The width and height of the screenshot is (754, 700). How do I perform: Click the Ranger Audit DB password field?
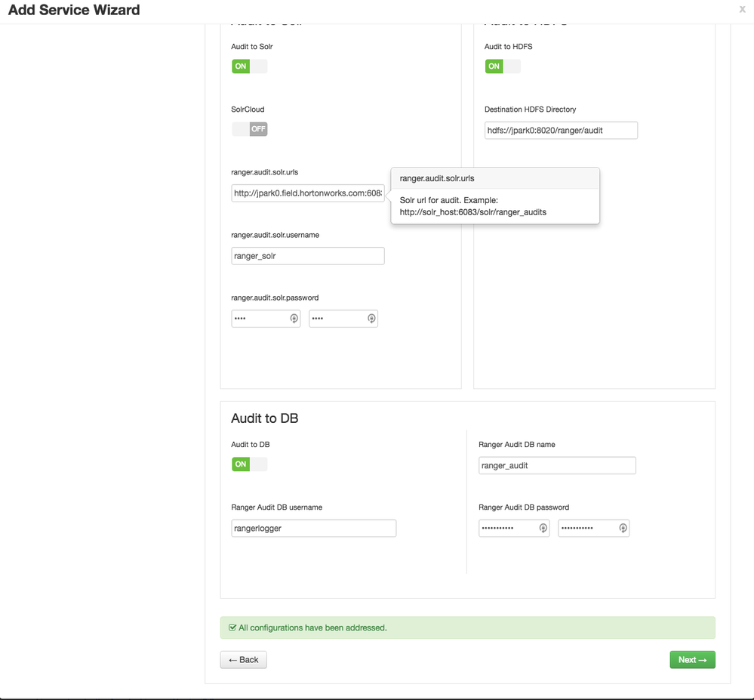508,529
